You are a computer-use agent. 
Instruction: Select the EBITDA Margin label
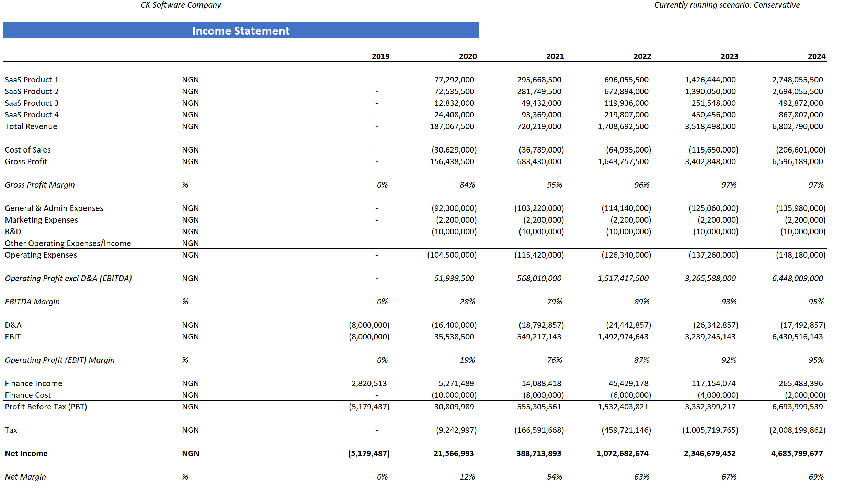[32, 302]
